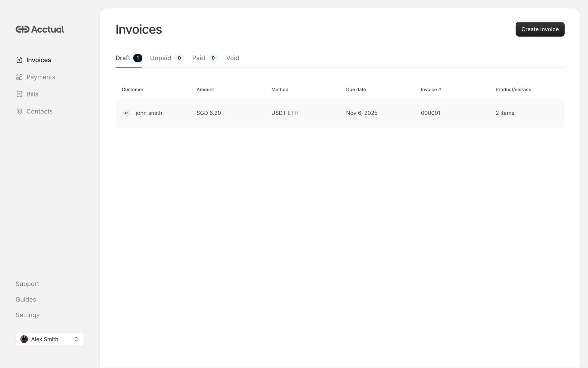This screenshot has width=588, height=368.
Task: Switch to the Unpaid tab
Action: point(160,58)
